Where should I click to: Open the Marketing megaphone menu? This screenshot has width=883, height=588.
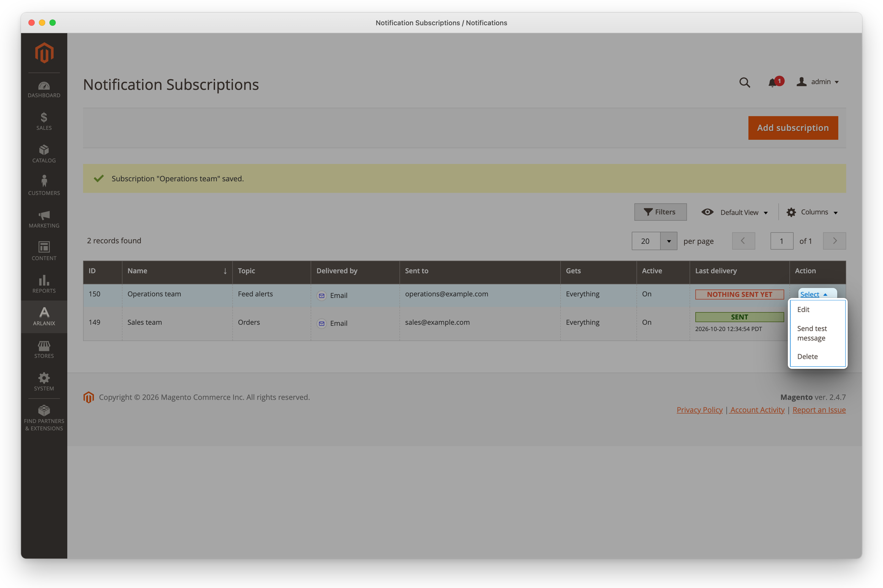tap(44, 219)
